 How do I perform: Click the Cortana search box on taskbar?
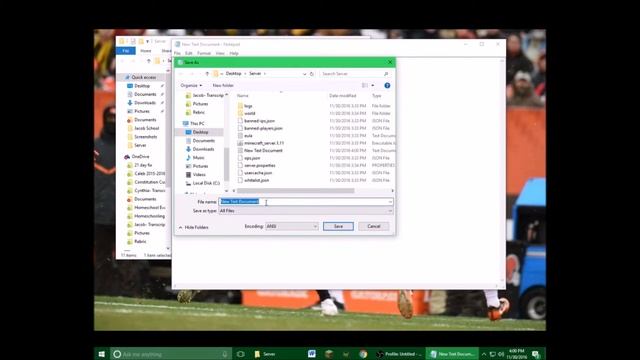pyautogui.click(x=170, y=354)
